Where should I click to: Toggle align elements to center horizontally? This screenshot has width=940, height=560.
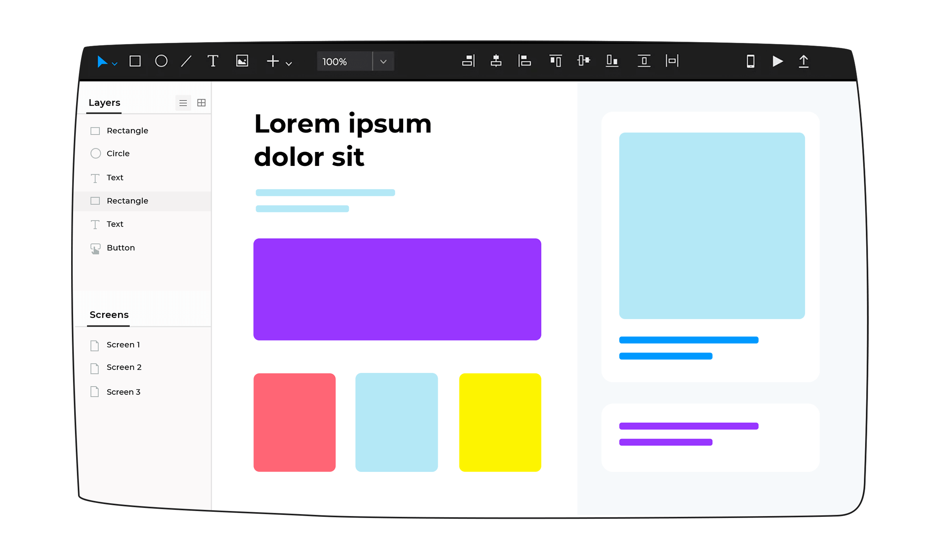[496, 61]
